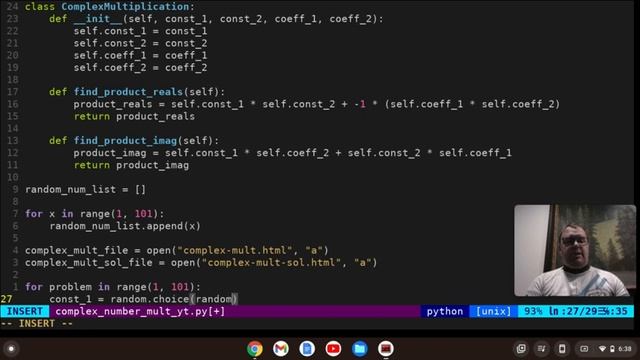The height and width of the screenshot is (360, 640).
Task: Open the Terminal app on the shelf
Action: coord(386,349)
